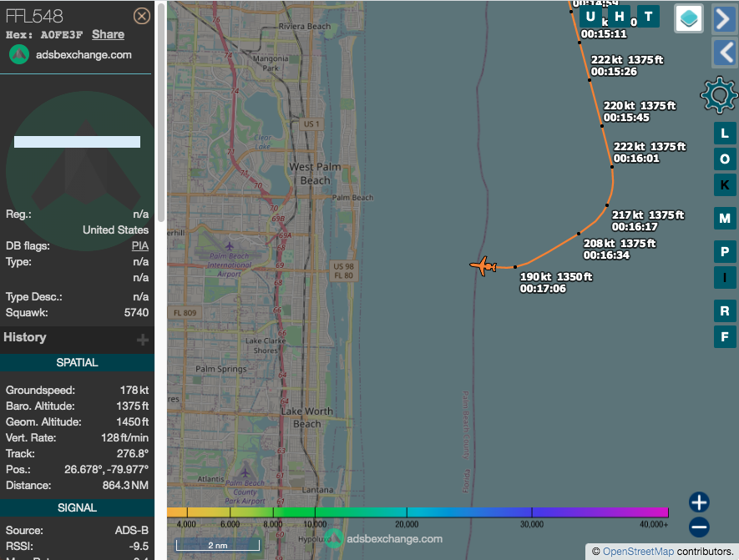739x560 pixels.
Task: Toggle the R button on map
Action: (725, 310)
